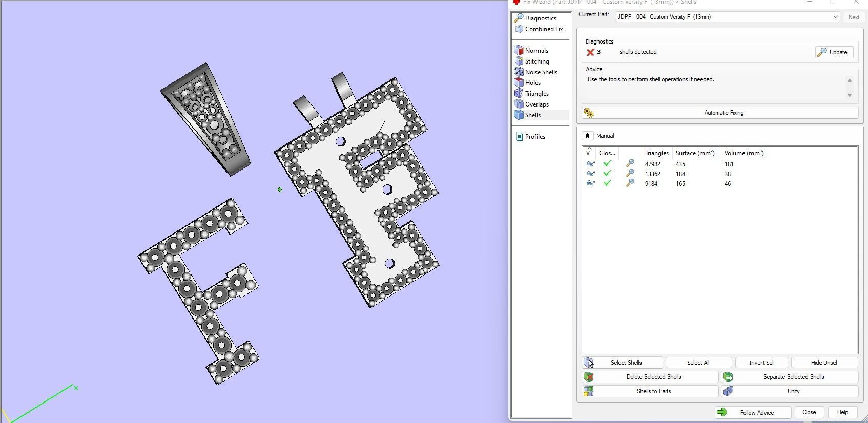The width and height of the screenshot is (868, 423).
Task: Sort by the Clos... column header
Action: pos(607,153)
